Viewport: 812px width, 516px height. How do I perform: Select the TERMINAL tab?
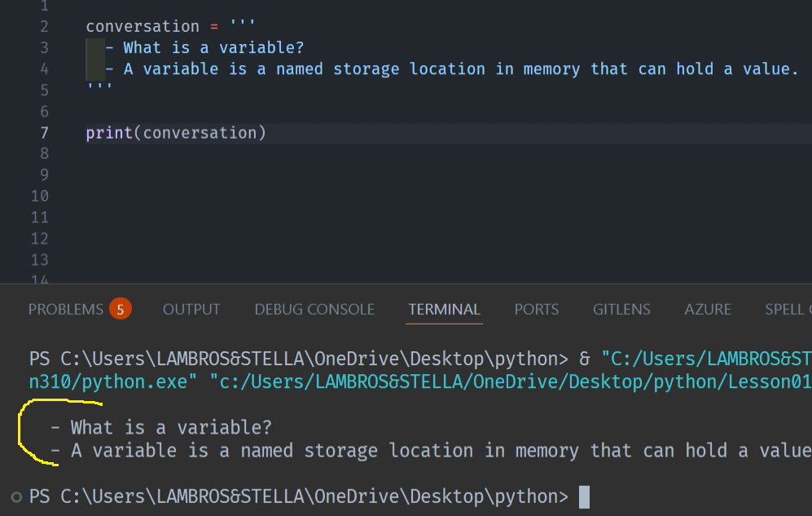[x=445, y=309]
